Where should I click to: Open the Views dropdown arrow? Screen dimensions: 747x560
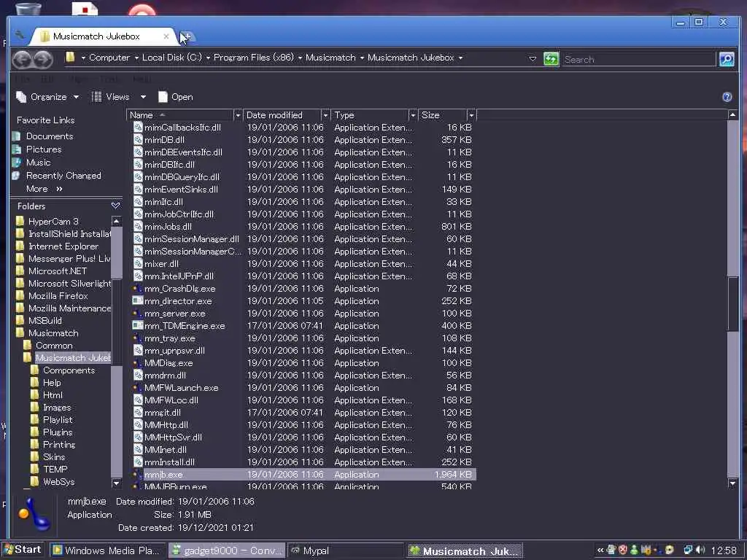(x=143, y=97)
